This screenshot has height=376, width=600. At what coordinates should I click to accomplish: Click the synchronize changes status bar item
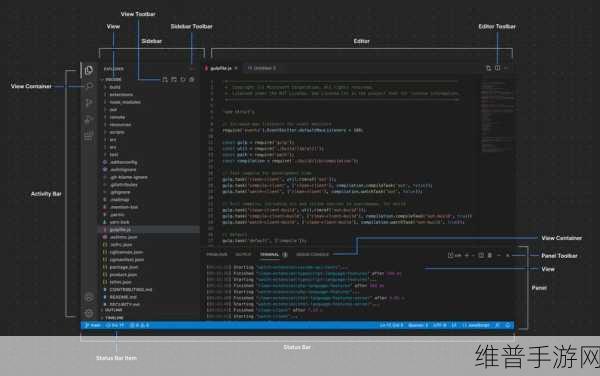click(x=115, y=326)
